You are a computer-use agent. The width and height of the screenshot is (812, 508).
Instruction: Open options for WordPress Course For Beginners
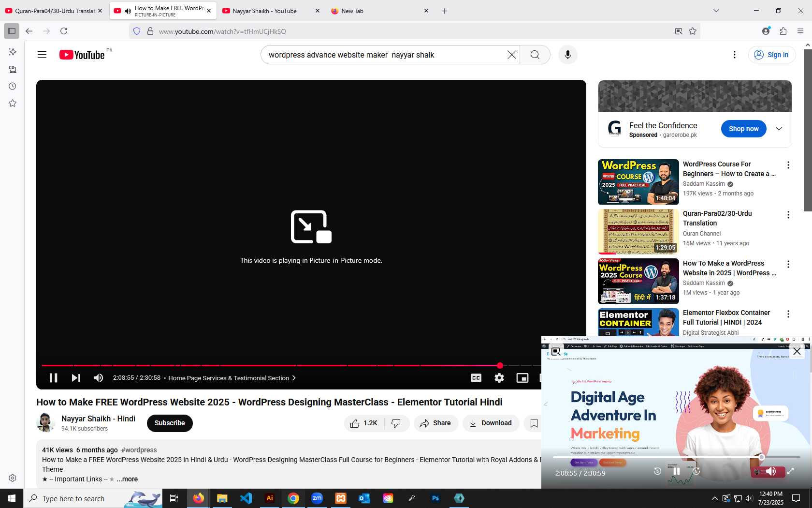[x=788, y=165]
